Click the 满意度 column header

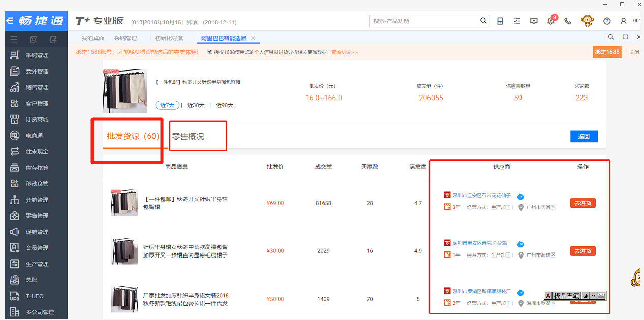click(x=418, y=167)
